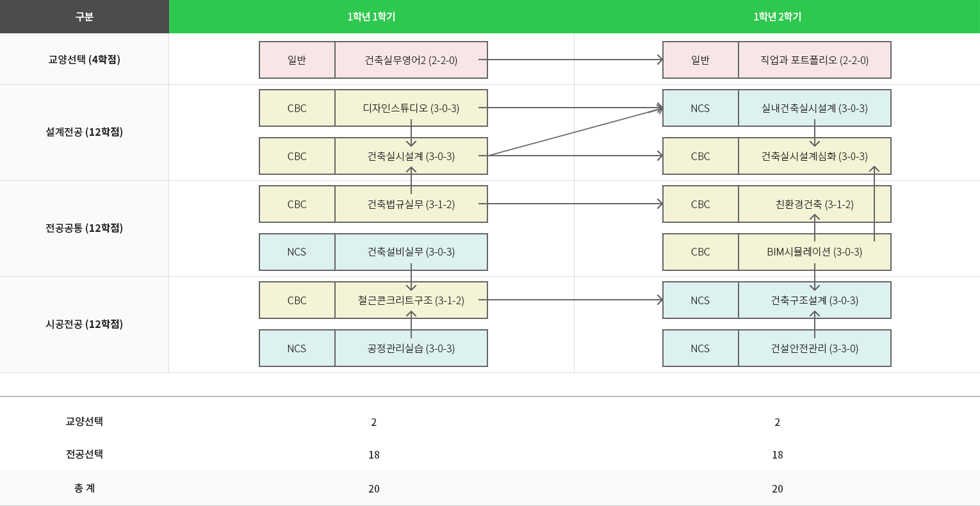Image resolution: width=980 pixels, height=506 pixels.
Task: Click the 설계전공 (12학점) row label
Action: pyautogui.click(x=85, y=132)
